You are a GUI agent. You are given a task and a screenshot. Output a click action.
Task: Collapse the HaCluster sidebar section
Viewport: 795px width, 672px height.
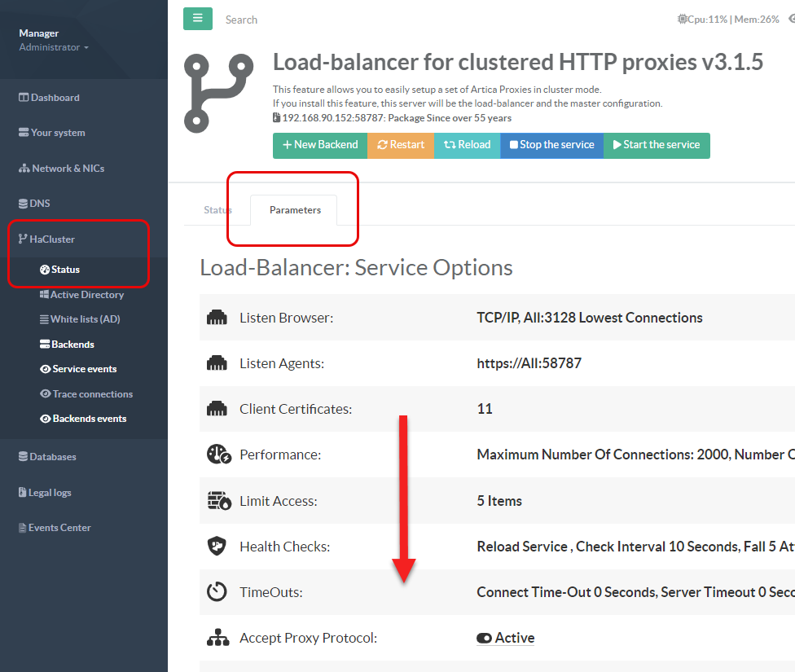52,239
